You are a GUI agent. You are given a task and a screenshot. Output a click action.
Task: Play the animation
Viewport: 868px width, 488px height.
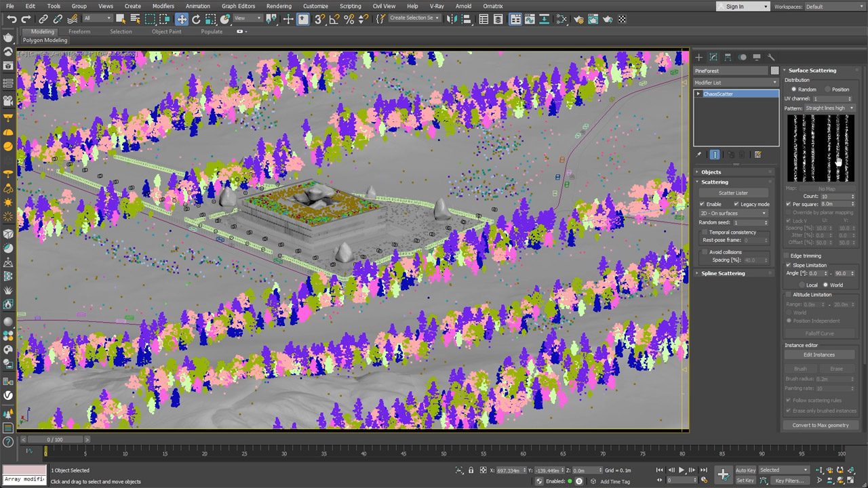point(682,470)
